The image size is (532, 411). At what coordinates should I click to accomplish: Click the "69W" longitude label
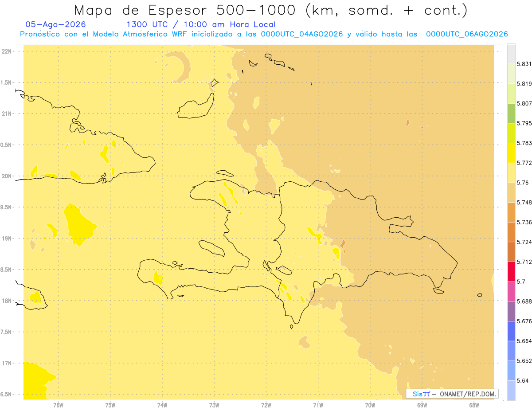(422, 405)
